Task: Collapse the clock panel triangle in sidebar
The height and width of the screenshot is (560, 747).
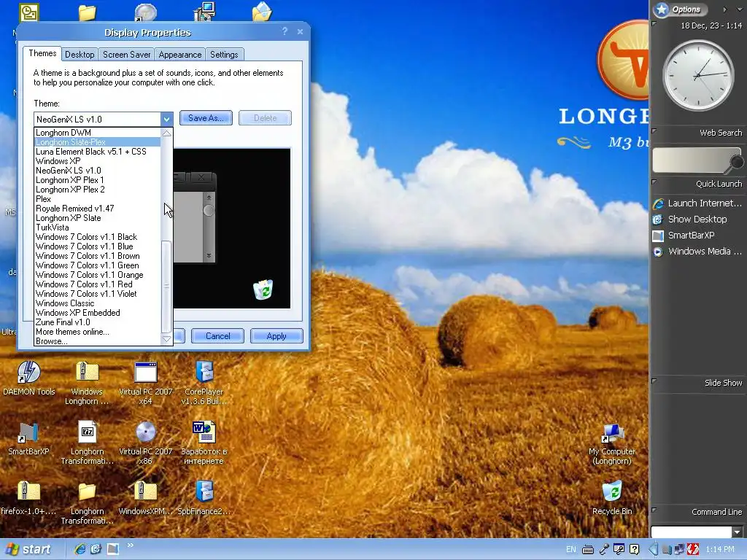Action: [x=654, y=23]
